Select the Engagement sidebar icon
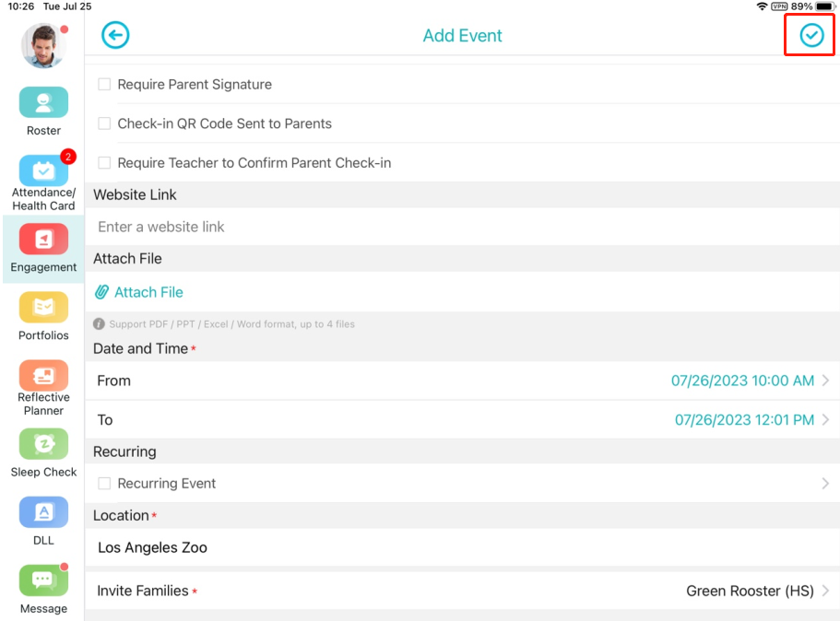 coord(43,239)
